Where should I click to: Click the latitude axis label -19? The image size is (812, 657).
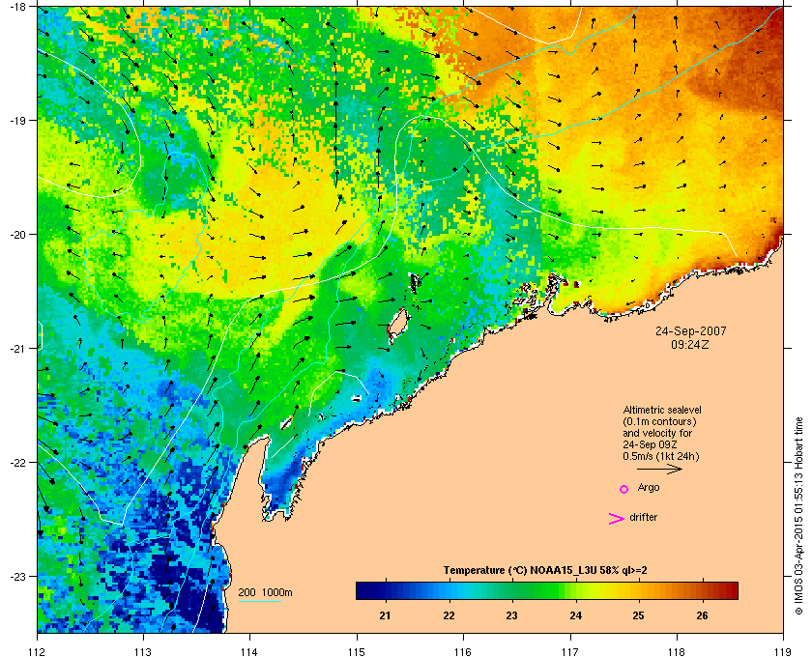tap(16, 120)
